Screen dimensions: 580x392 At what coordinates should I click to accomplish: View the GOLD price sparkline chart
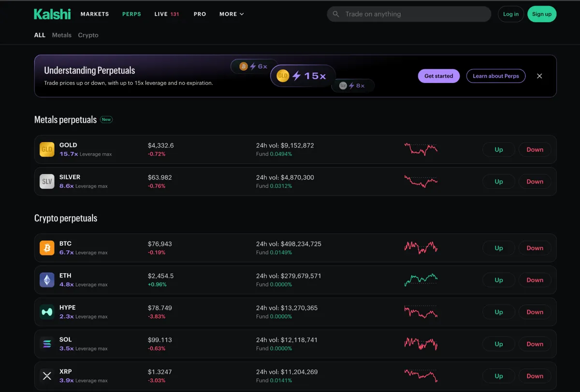(x=421, y=149)
